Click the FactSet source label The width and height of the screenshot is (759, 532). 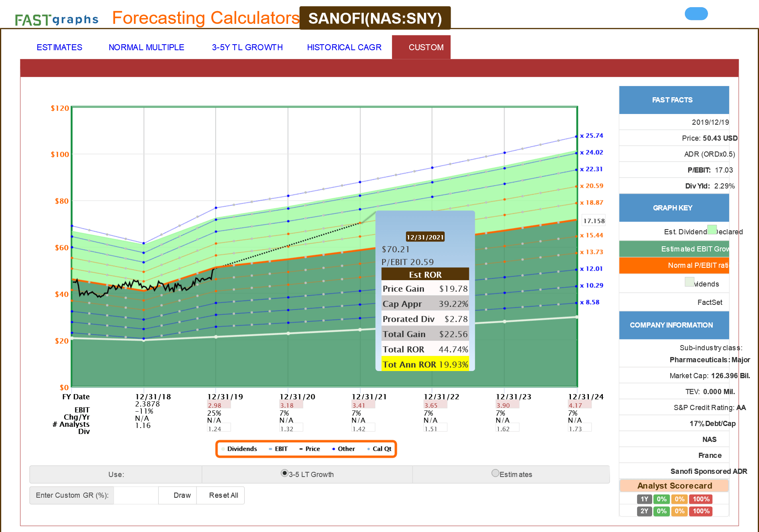tap(710, 302)
